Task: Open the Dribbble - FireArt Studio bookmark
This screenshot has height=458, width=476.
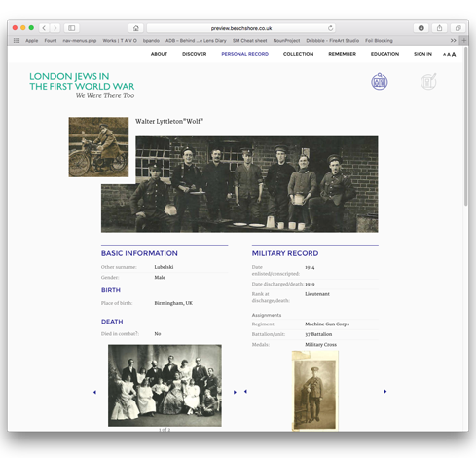Action: coord(333,41)
